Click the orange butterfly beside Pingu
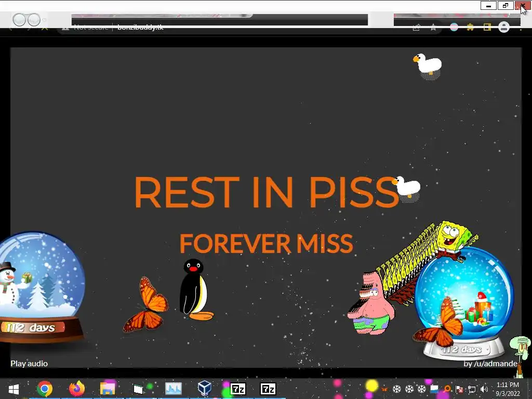 coord(146,304)
